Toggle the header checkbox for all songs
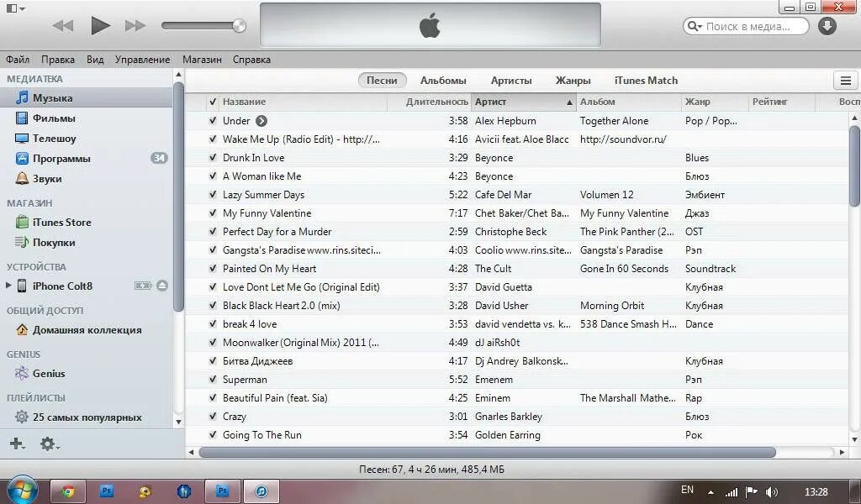 tap(213, 102)
